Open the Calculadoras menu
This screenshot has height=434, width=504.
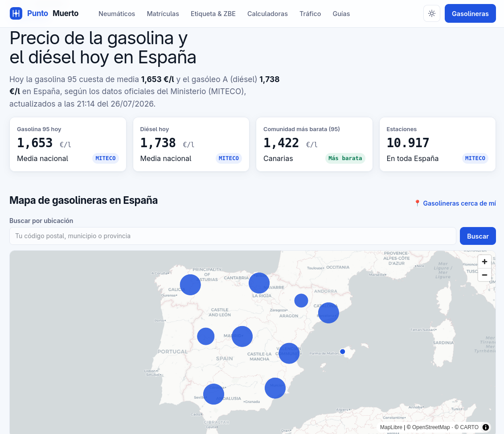pyautogui.click(x=267, y=13)
